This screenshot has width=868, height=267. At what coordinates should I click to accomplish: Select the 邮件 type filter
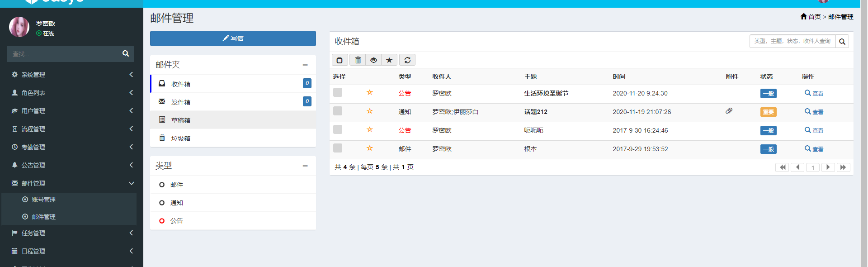click(x=233, y=185)
